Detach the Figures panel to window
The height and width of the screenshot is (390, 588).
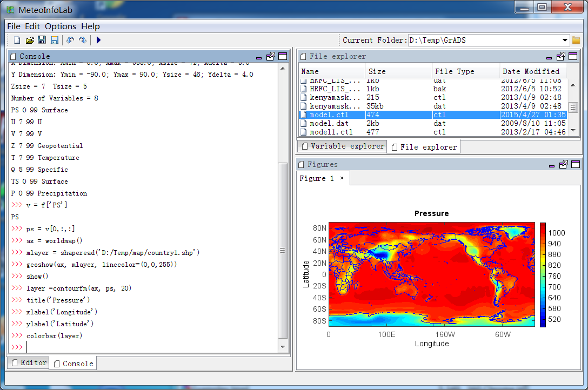[563, 164]
